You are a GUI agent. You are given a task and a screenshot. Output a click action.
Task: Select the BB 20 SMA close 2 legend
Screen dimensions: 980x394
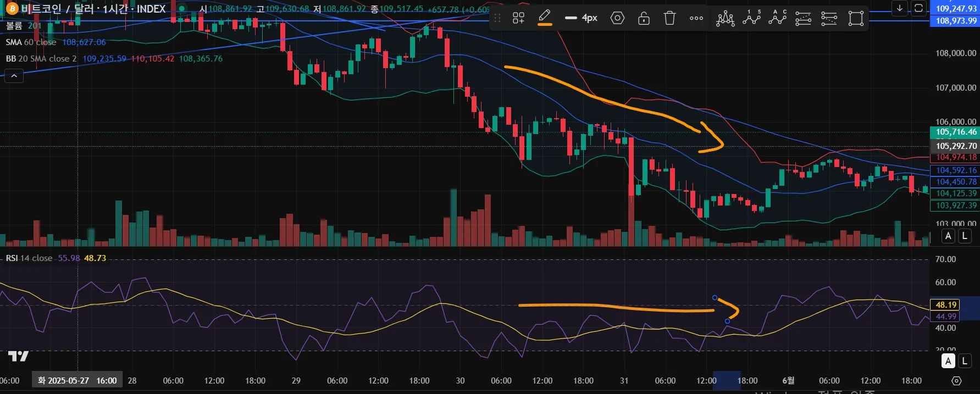(x=41, y=58)
